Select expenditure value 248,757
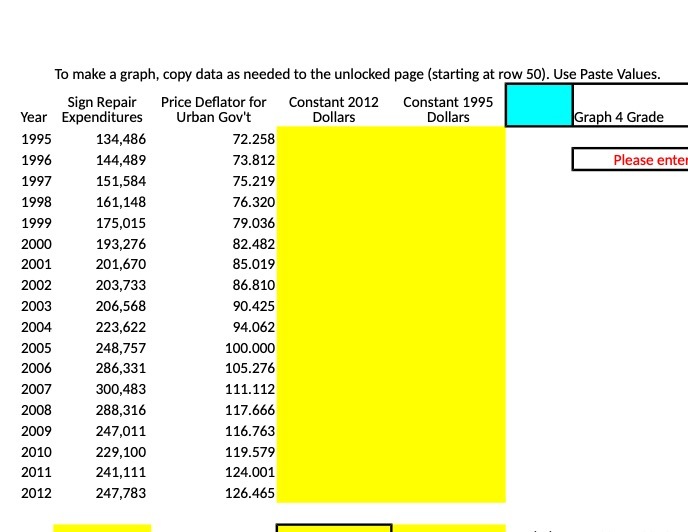 click(121, 349)
